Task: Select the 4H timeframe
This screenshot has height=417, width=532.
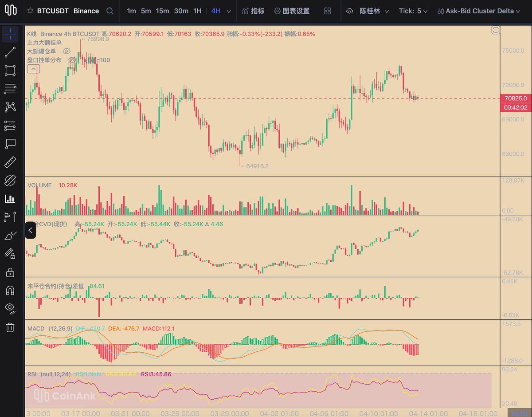Action: click(x=216, y=11)
